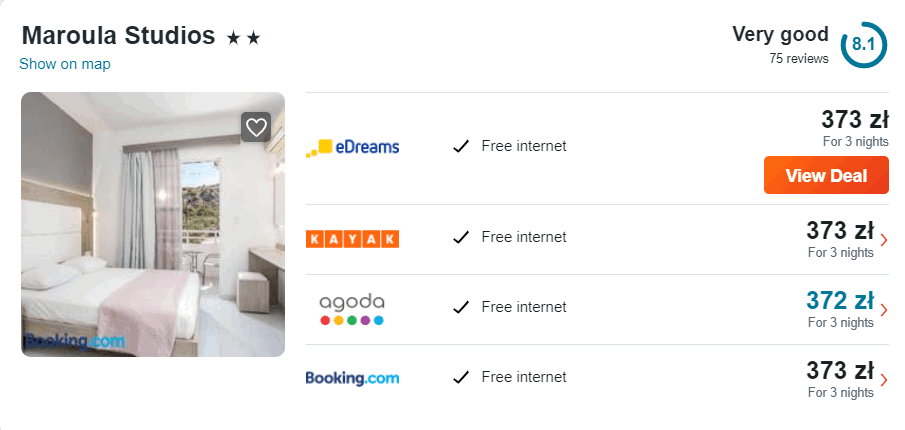
Task: Click the agoda free internet checkmark
Action: tap(461, 307)
